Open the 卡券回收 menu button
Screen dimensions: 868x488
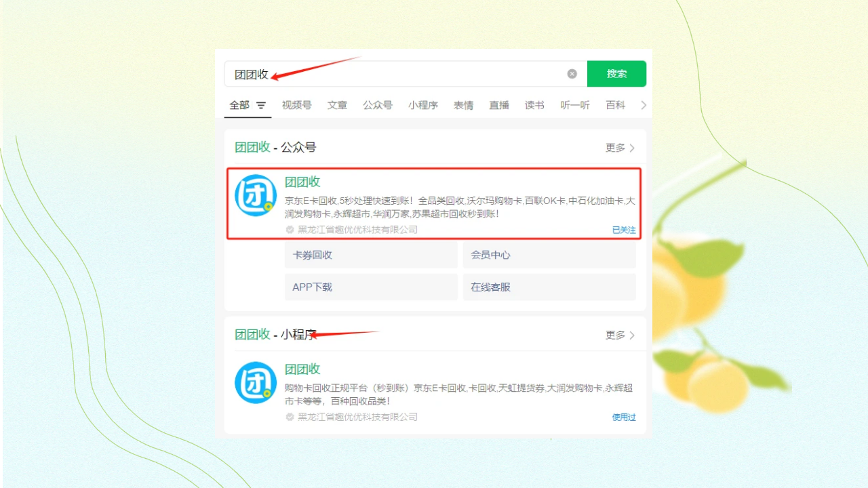(x=371, y=255)
